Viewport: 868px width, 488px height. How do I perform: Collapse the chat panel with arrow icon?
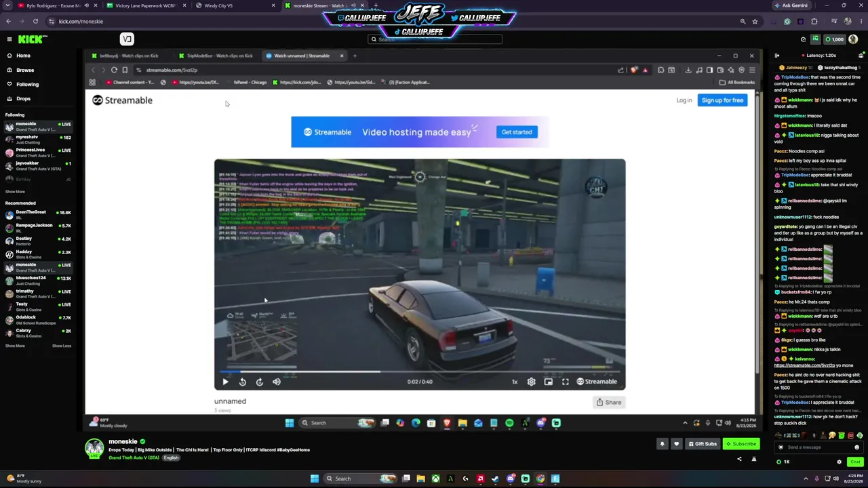pyautogui.click(x=777, y=56)
